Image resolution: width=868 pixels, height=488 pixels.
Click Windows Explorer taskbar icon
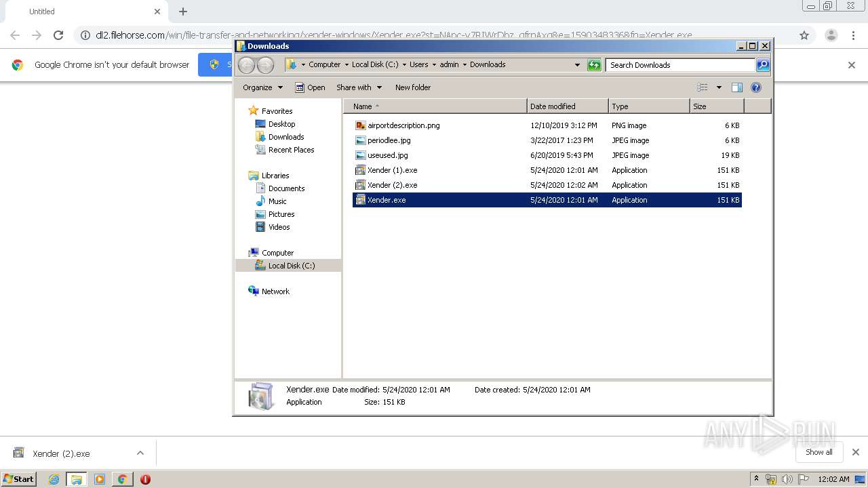(x=77, y=479)
